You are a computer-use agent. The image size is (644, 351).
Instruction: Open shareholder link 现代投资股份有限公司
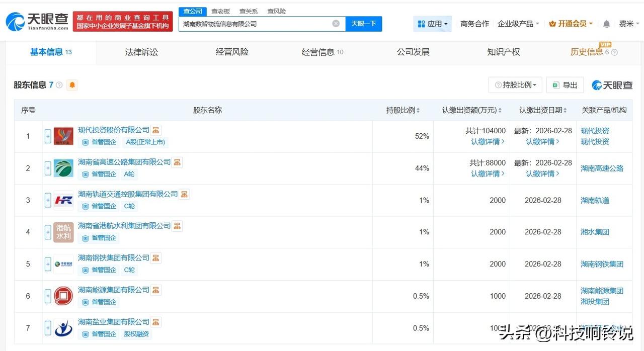(x=114, y=130)
